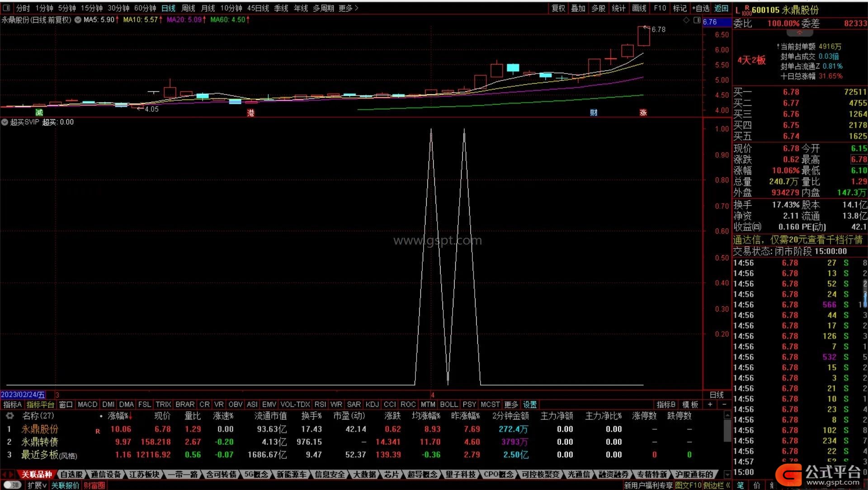868x490 pixels.
Task: Open indicator 设置 settings
Action: click(530, 405)
